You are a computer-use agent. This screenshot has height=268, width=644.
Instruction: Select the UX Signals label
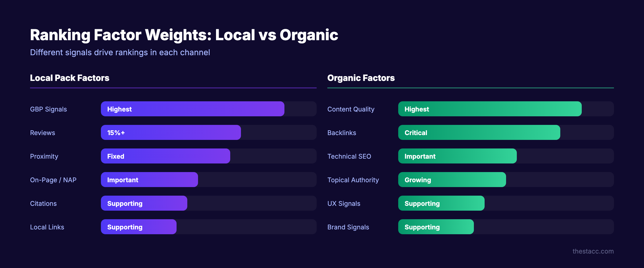click(344, 203)
